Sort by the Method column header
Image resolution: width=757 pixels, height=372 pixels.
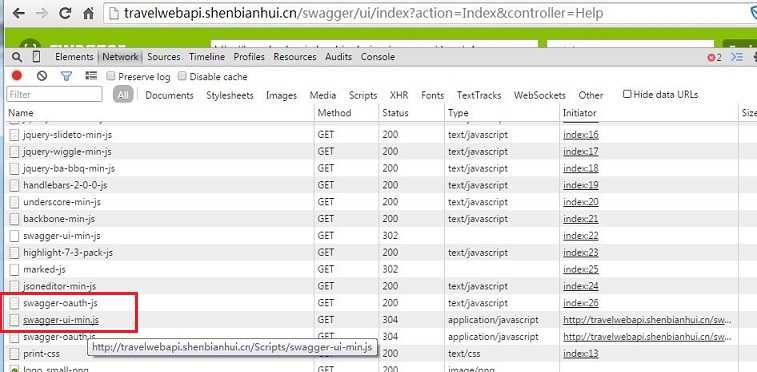click(x=347, y=113)
